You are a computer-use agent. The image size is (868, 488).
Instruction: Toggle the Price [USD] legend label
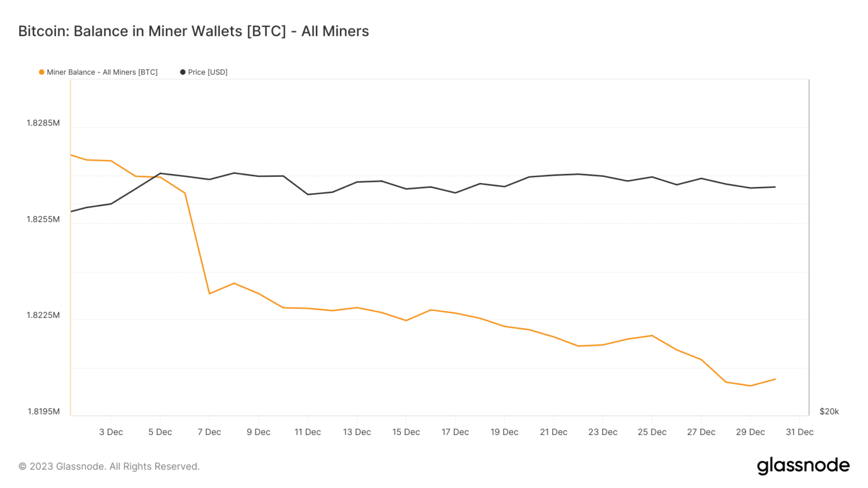207,72
